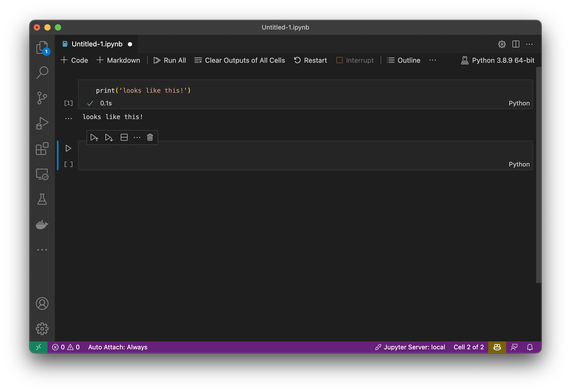Screen dimensions: 571x392
Task: Execute Above Cells
Action: (94, 138)
